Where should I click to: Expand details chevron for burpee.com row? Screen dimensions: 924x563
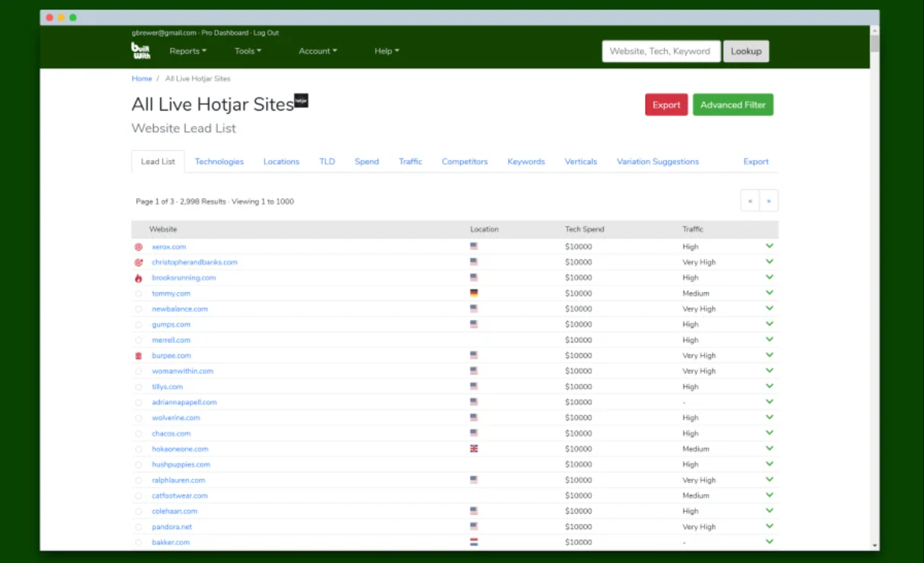tap(769, 355)
